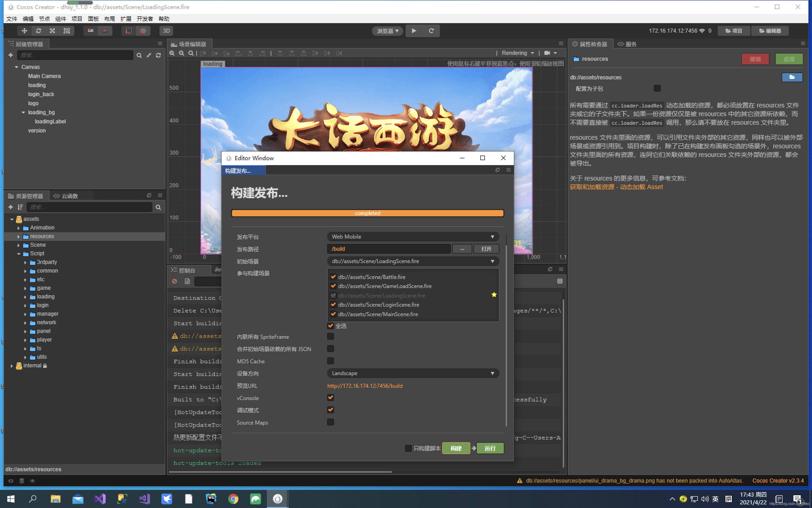Switch to the 服务 tab
This screenshot has width=812, height=508.
click(627, 44)
